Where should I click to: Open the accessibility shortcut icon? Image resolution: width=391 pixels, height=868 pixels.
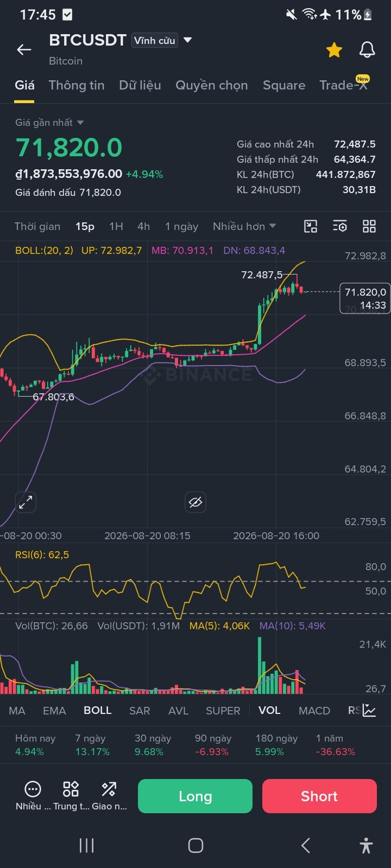367,845
